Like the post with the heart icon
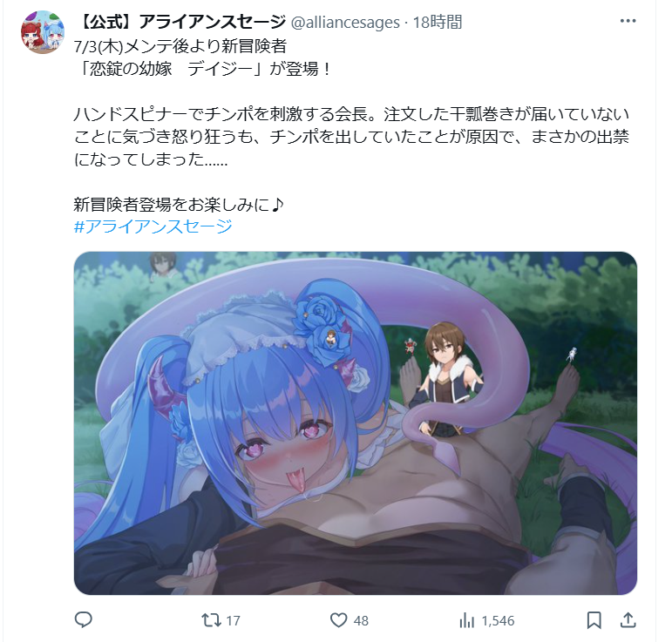 point(338,620)
